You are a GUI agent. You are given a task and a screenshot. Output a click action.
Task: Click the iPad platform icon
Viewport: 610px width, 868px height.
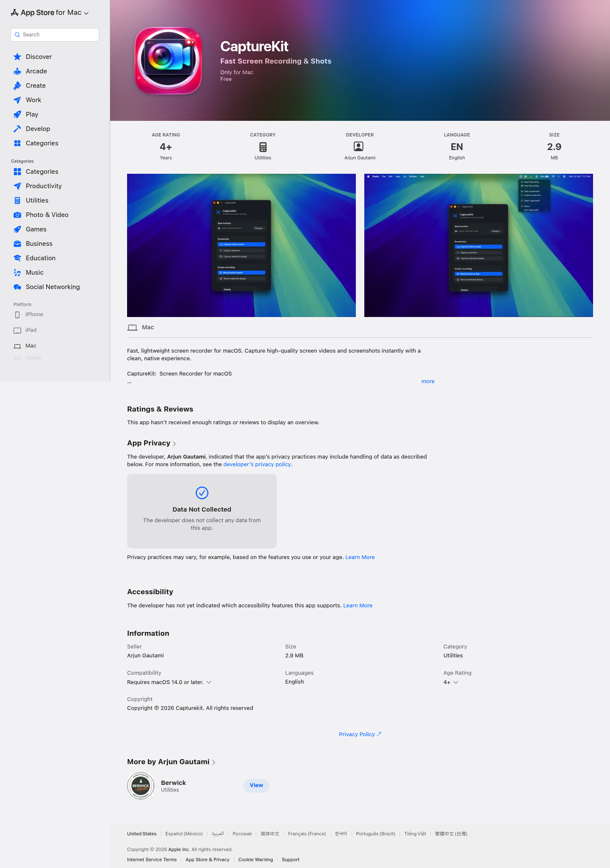point(17,331)
